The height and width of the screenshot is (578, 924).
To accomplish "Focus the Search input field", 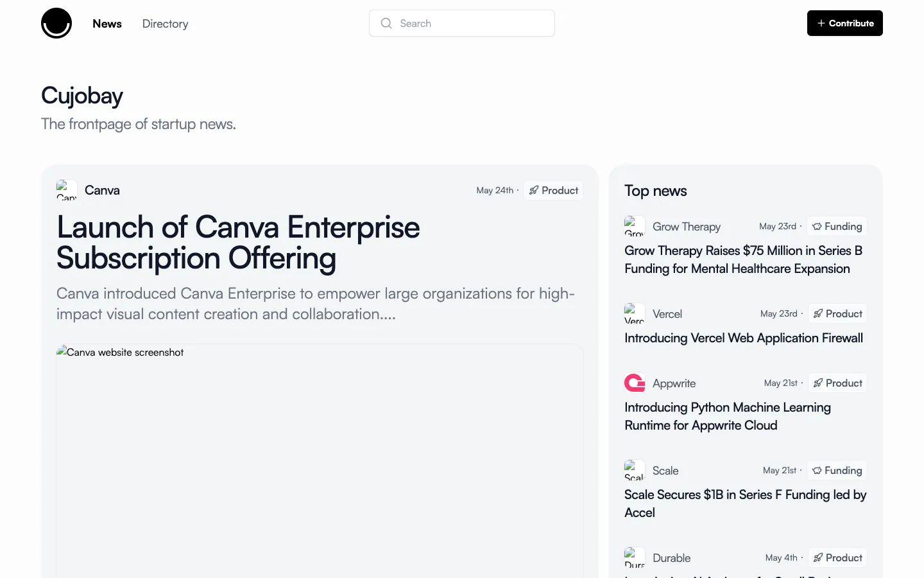I will tap(462, 23).
